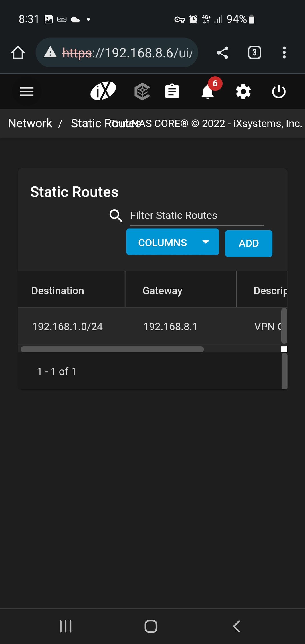Click the power button icon
Image resolution: width=305 pixels, height=644 pixels.
point(278,92)
